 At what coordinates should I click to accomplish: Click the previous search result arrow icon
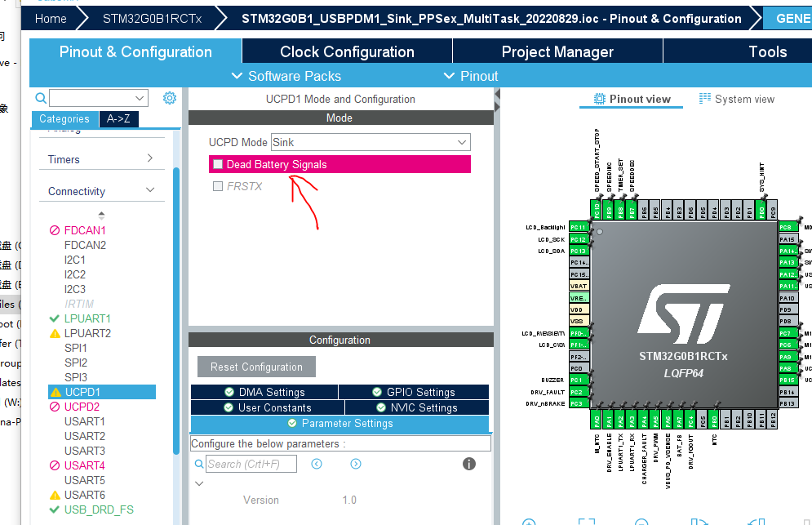317,464
